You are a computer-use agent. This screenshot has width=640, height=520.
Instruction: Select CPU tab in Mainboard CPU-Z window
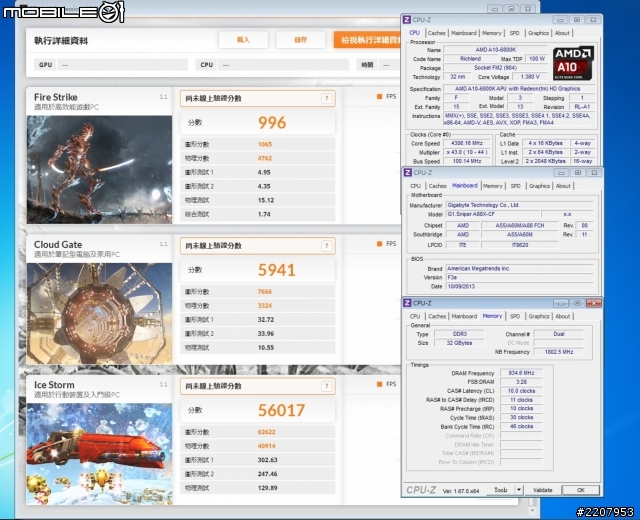(416, 186)
